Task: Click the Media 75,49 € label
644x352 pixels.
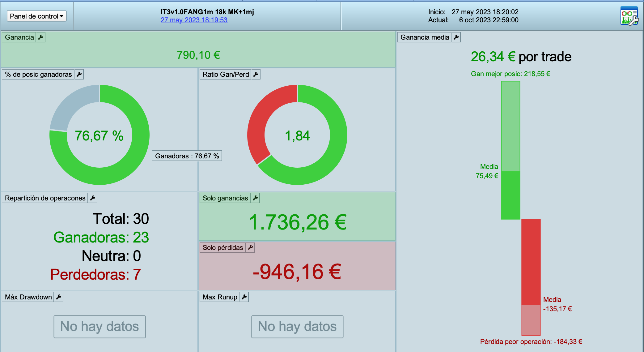Action: [487, 171]
